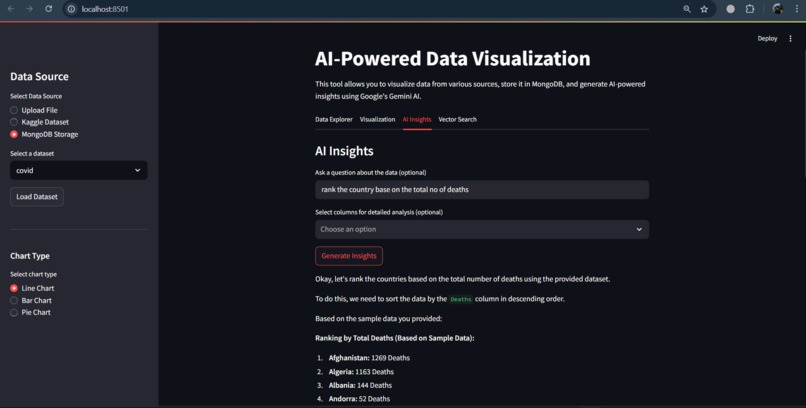Click the 'Algeria: 1163 Deaths' list item
Viewport: 806px width, 408px height.
(361, 372)
